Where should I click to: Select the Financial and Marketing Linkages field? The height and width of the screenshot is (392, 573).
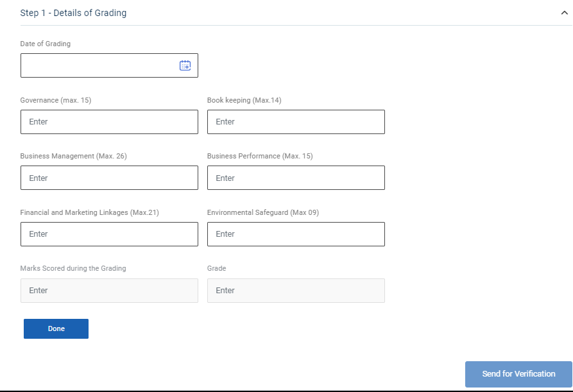pos(109,234)
